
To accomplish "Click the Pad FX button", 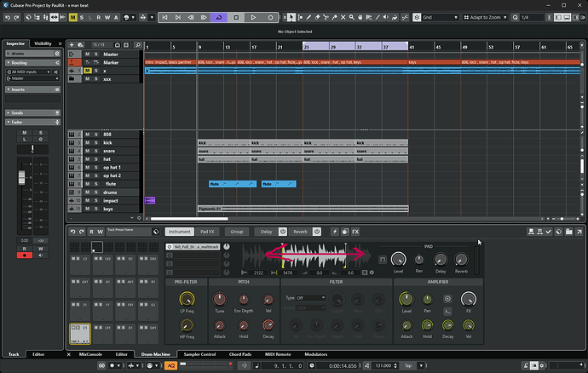I will (x=207, y=232).
